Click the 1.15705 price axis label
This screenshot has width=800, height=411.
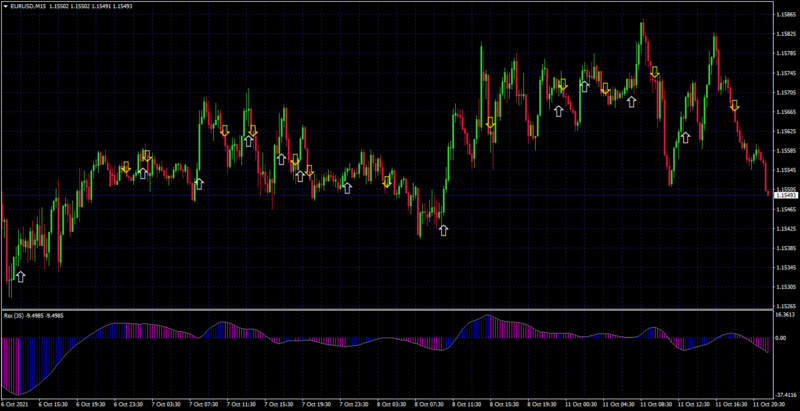784,93
